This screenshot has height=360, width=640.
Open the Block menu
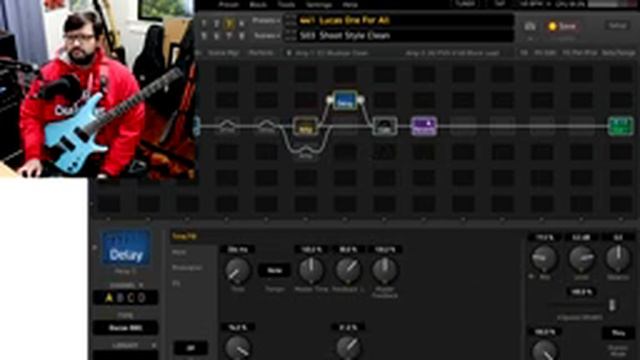click(258, 5)
